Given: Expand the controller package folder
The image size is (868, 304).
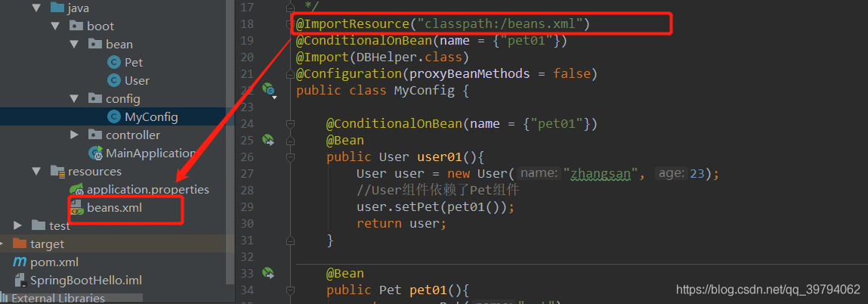Looking at the screenshot, I should pos(74,135).
